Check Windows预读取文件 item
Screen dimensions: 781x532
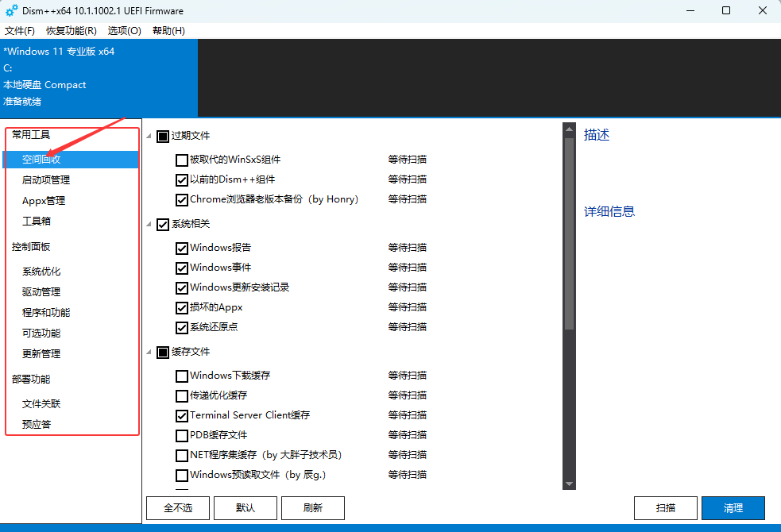tap(182, 476)
